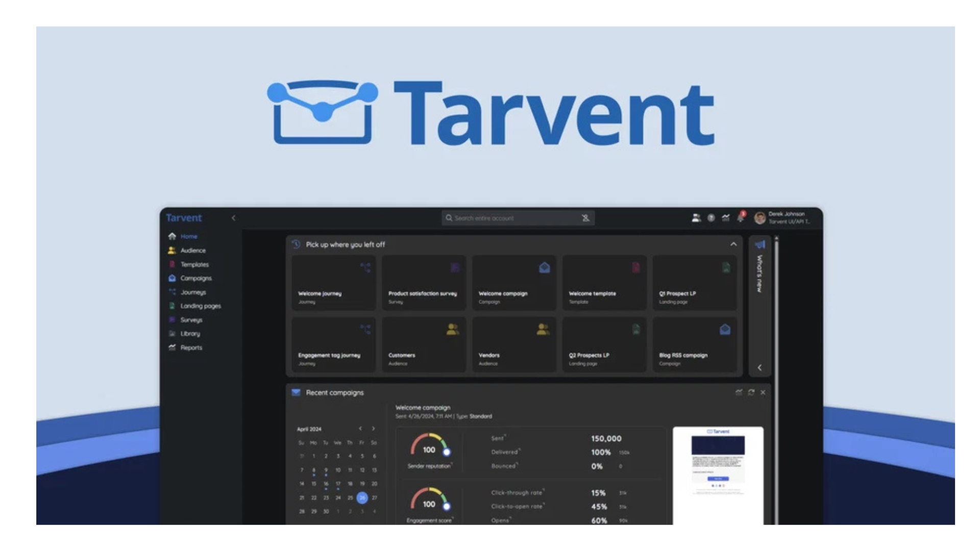Click the people icon on the Vendors card
Screen dimensions: 980x551
coord(543,329)
